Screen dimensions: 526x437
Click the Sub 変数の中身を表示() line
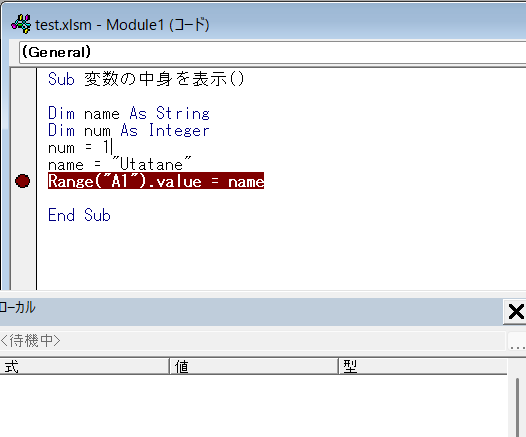pos(146,79)
